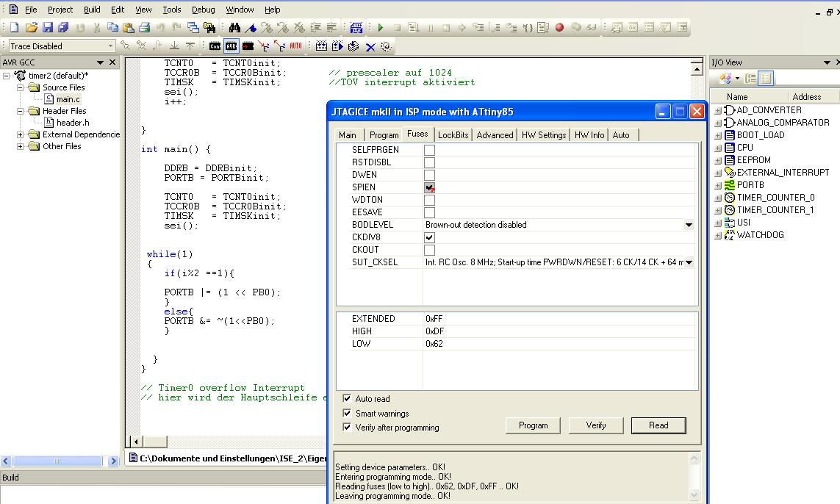Screen dimensions: 840x504
Task: Open Find in Files icon
Action: (209, 27)
